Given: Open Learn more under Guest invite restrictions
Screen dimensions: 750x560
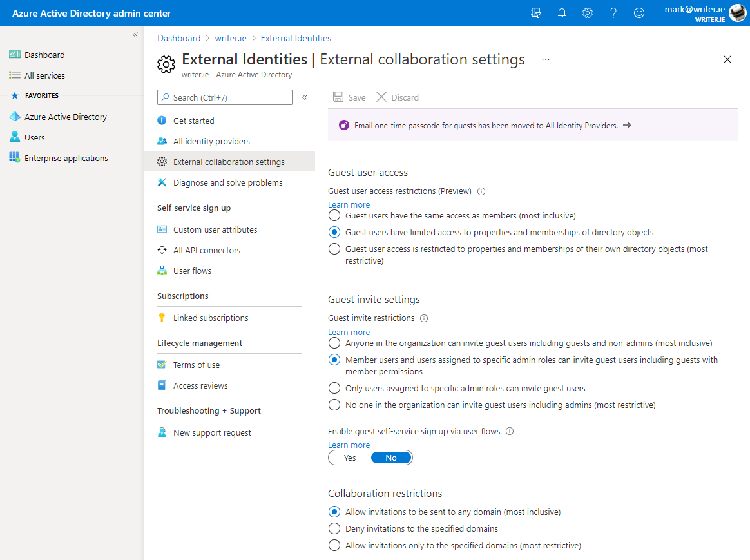Looking at the screenshot, I should (x=349, y=333).
